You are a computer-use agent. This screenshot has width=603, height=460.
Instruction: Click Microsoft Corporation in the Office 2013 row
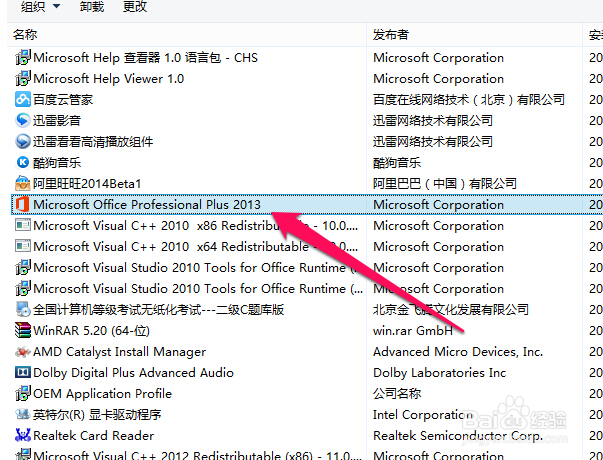[438, 205]
